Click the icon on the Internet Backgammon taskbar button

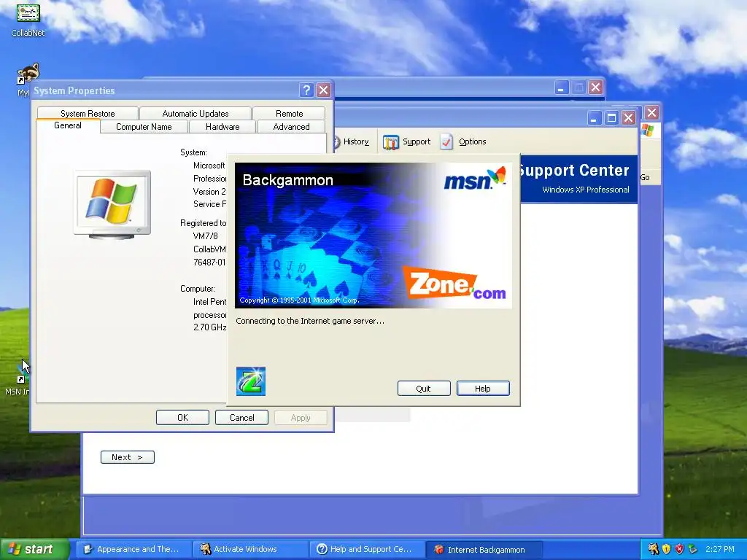tap(438, 550)
